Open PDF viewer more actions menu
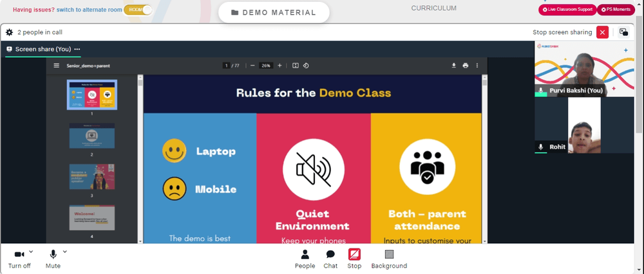Screen dimensions: 644x274 477,66
